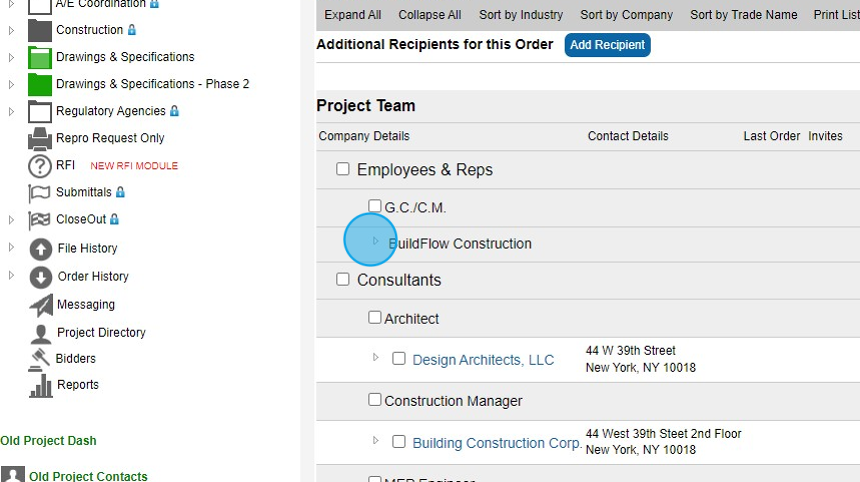Image resolution: width=860 pixels, height=482 pixels.
Task: Tick the Design Architects, LLC checkbox
Action: click(x=399, y=358)
